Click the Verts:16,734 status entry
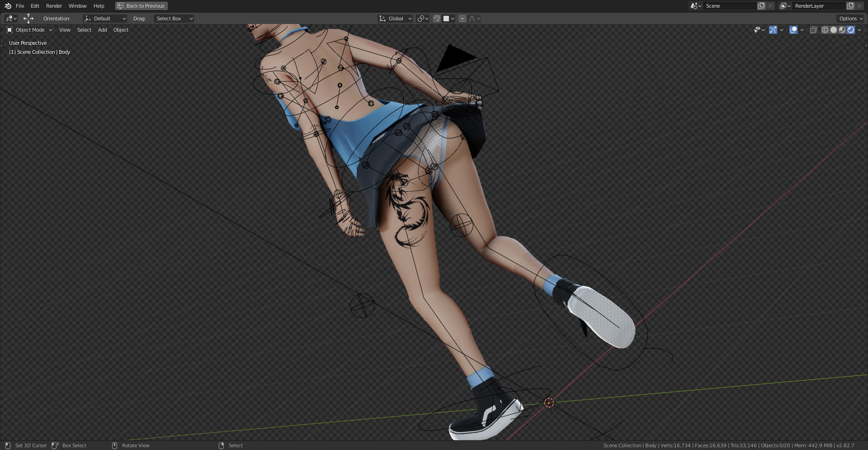 [675, 445]
